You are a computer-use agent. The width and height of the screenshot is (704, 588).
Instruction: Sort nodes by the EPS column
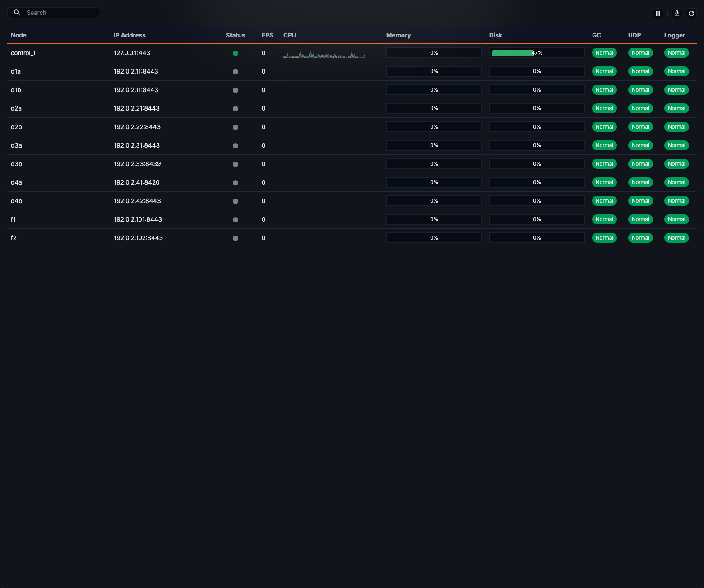coord(267,35)
